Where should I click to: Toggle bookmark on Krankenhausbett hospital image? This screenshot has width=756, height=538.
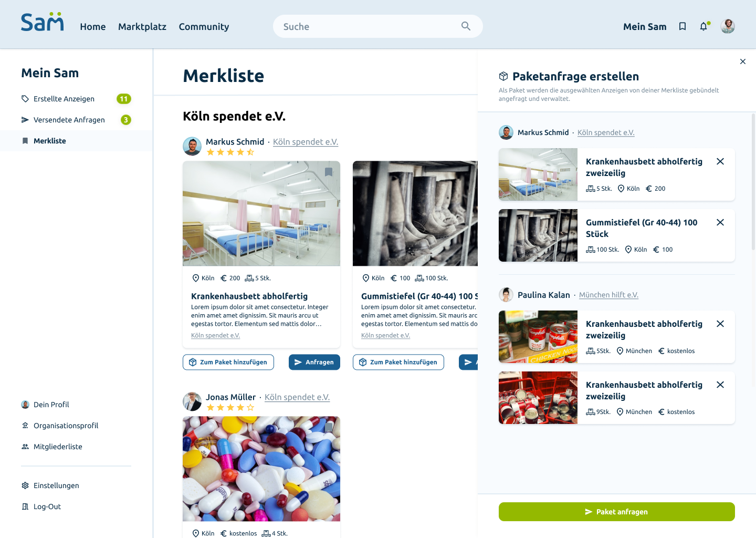329,172
